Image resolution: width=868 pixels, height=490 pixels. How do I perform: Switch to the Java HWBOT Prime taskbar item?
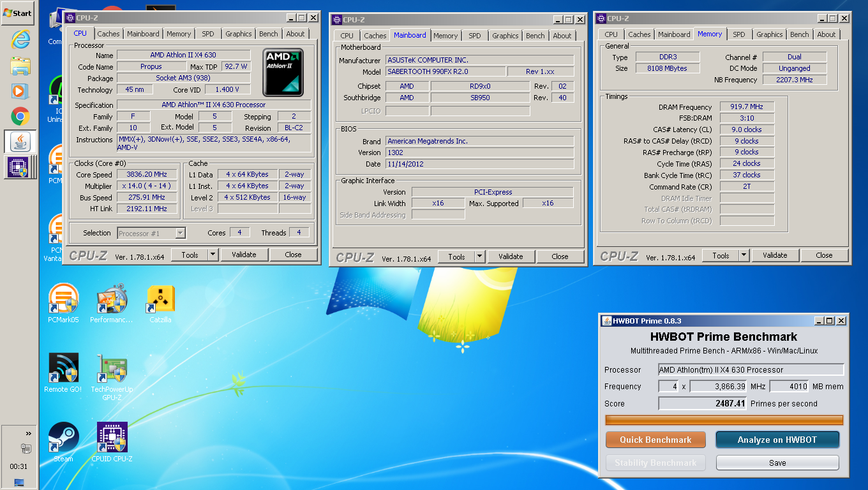pyautogui.click(x=20, y=142)
